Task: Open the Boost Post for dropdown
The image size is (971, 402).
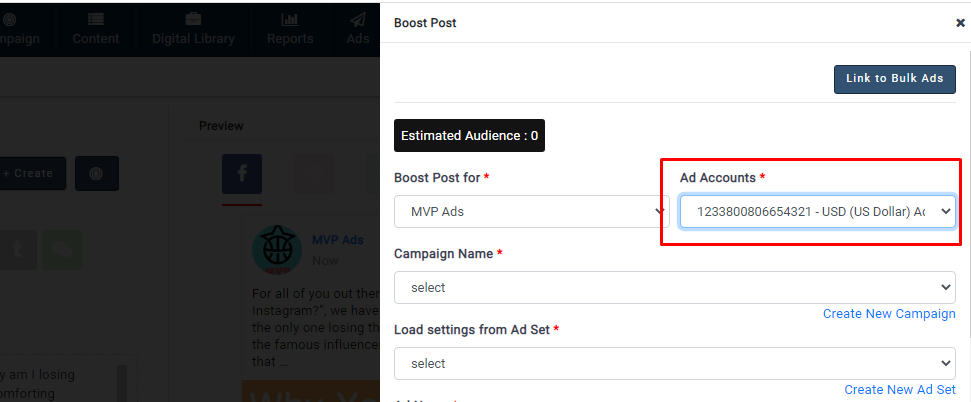Action: pyautogui.click(x=530, y=211)
